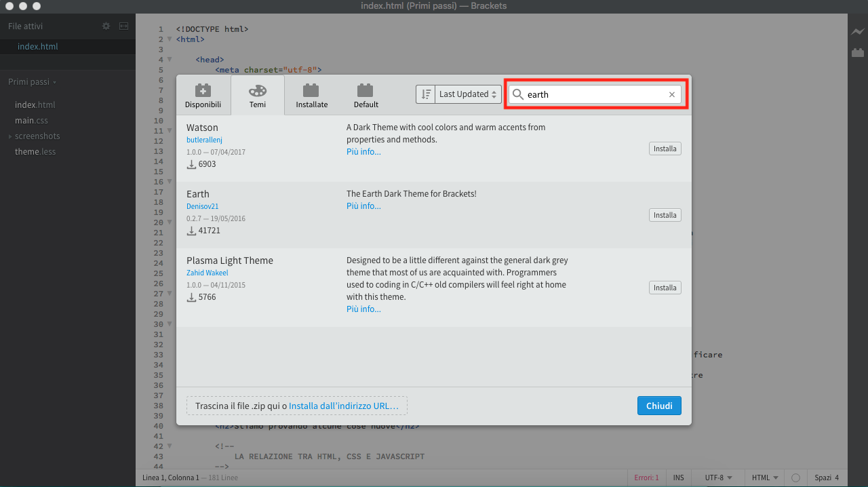
Task: Toggle the INS insert mode indicator
Action: coord(678,478)
